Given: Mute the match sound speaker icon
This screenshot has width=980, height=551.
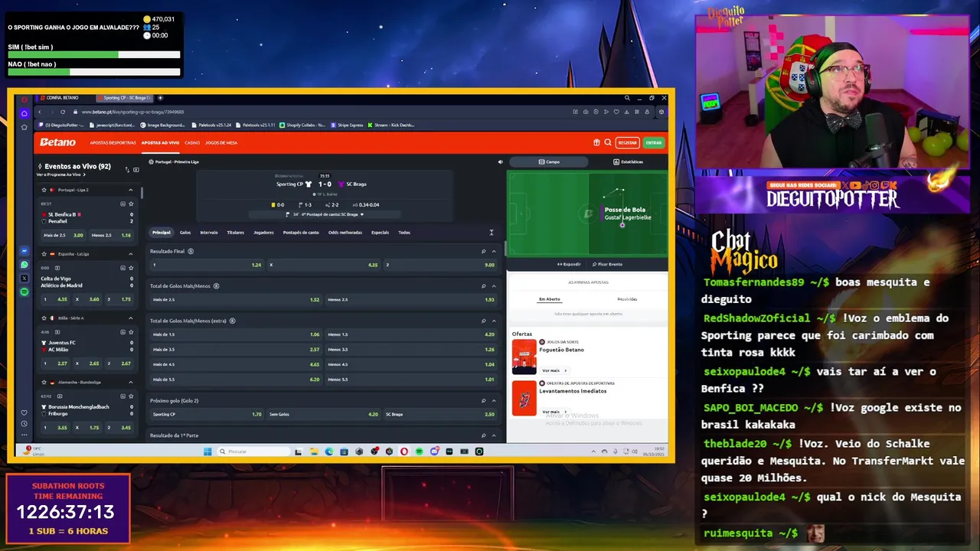Looking at the screenshot, I should click(500, 162).
